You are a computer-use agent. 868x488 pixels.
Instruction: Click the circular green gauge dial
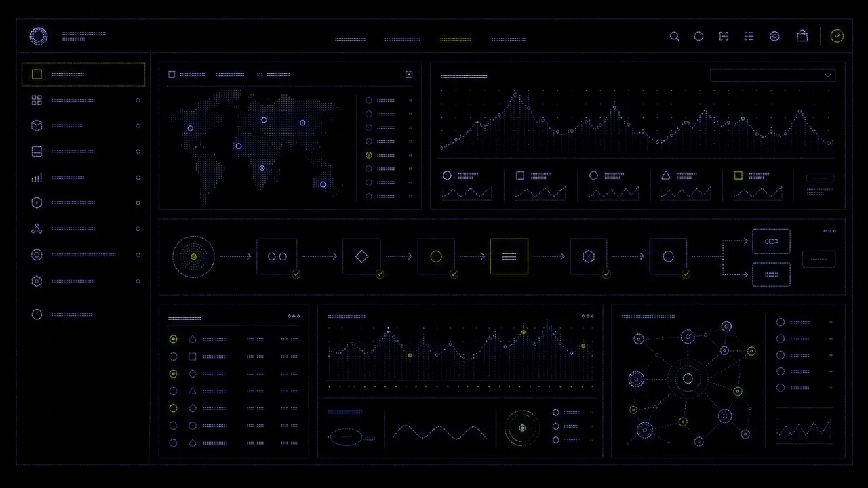pos(522,428)
